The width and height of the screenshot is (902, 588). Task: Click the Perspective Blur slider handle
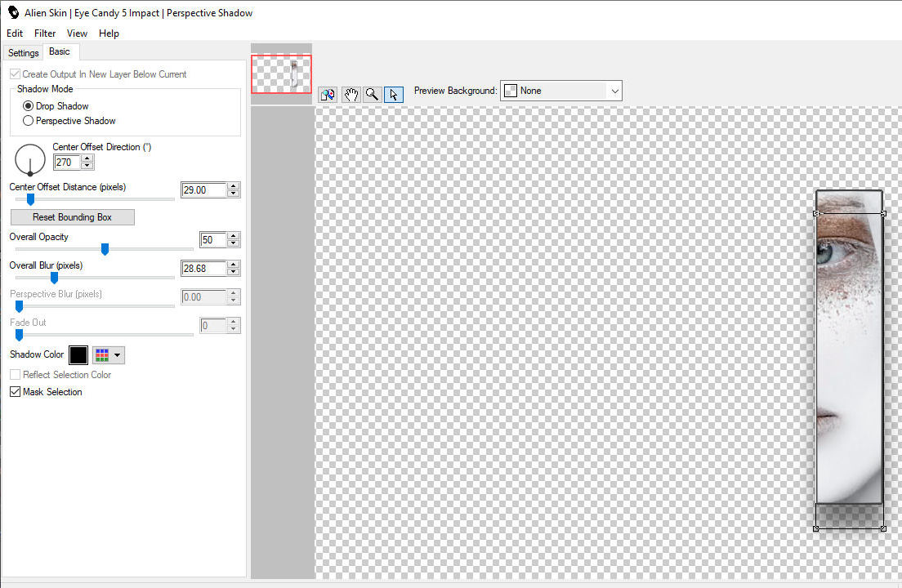19,306
